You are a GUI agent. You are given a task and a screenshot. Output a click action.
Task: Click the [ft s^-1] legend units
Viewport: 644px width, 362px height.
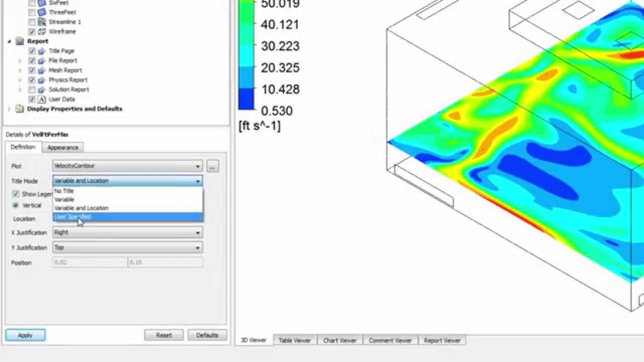click(x=260, y=126)
